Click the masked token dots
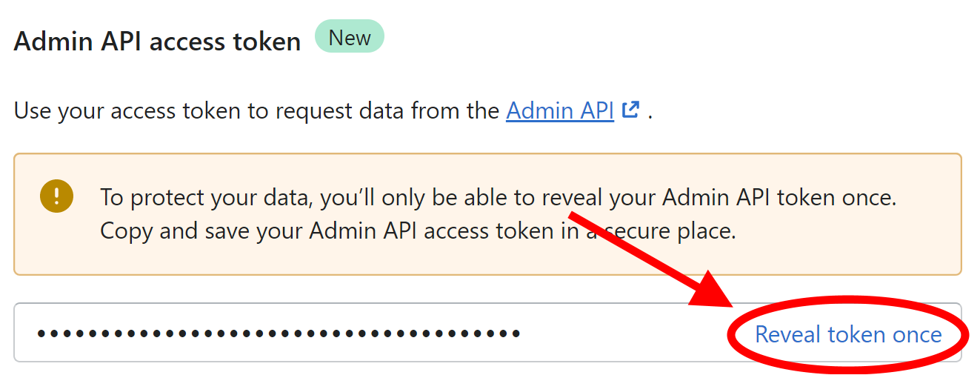 (279, 333)
